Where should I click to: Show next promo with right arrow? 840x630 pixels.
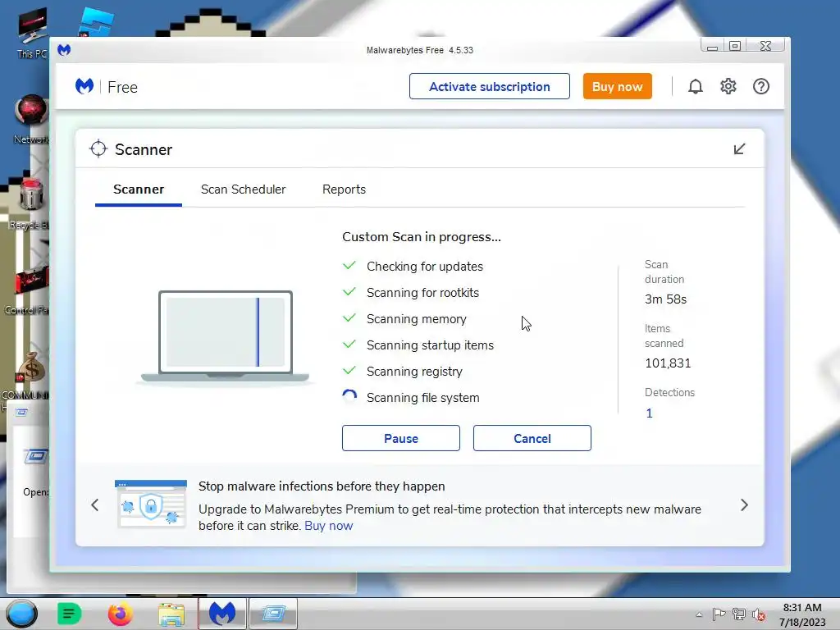[x=744, y=504]
